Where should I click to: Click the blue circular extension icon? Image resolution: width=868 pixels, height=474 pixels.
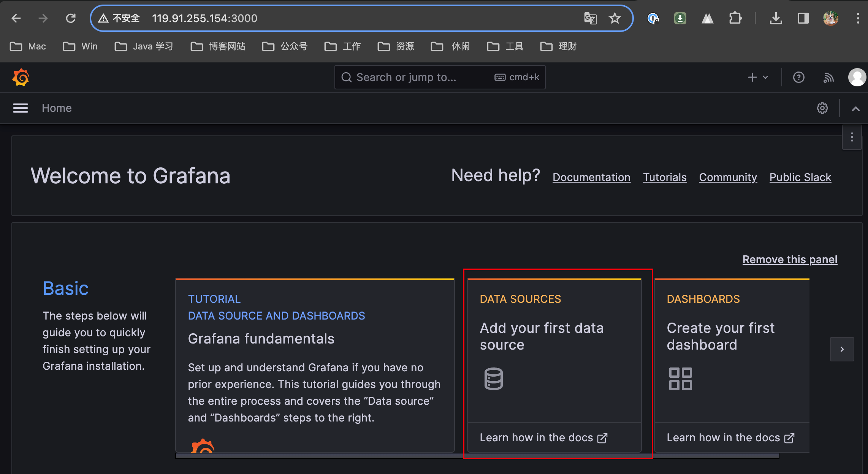(x=653, y=18)
